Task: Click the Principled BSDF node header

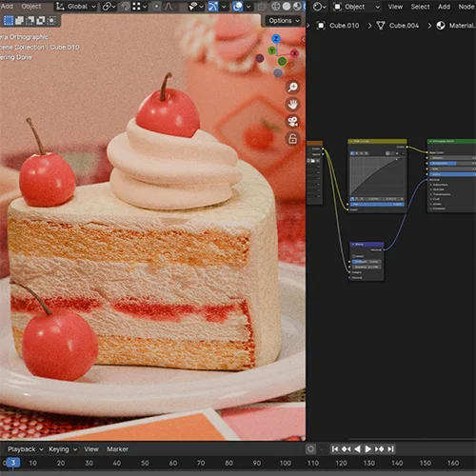Action: point(451,141)
